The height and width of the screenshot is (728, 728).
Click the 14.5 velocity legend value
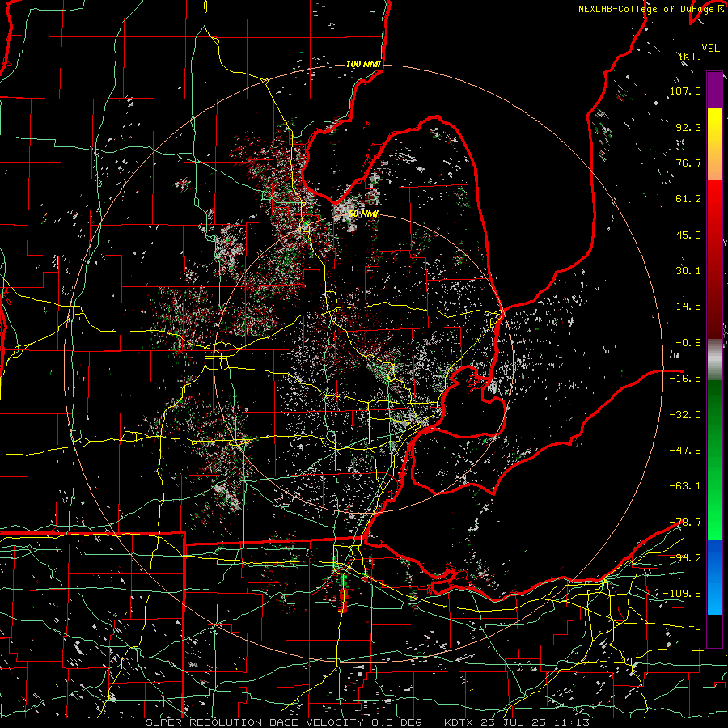coord(688,307)
